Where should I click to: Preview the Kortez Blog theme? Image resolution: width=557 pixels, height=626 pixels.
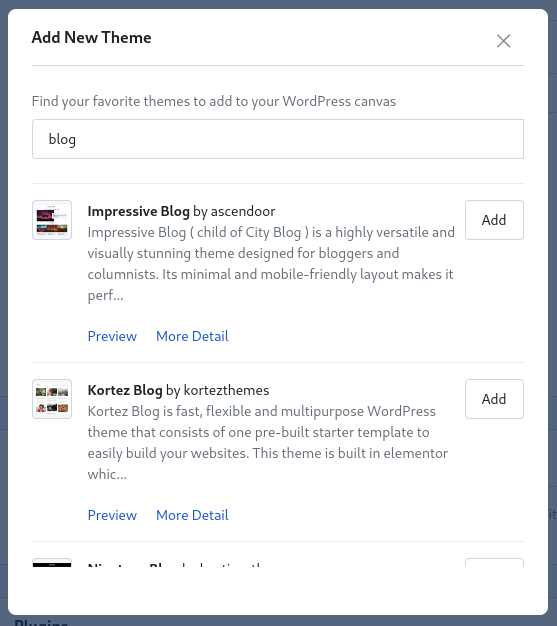112,515
